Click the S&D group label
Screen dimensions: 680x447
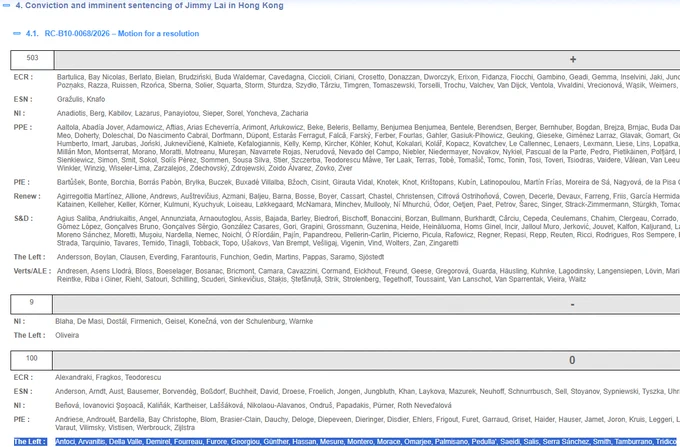(x=23, y=218)
